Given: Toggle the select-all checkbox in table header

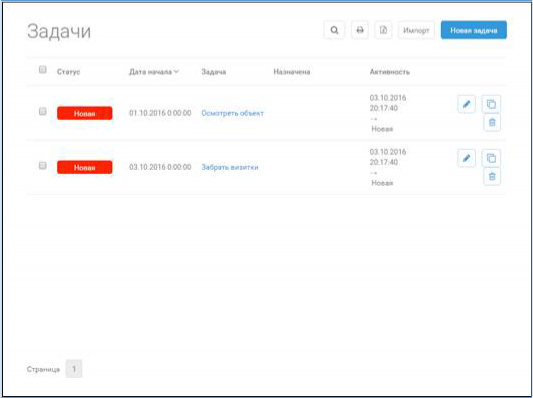Looking at the screenshot, I should 42,69.
